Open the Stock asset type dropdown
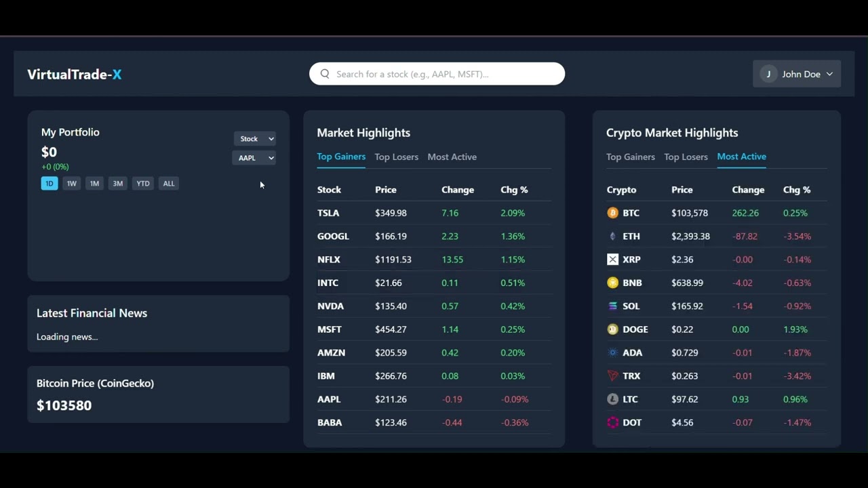868x488 pixels. (x=255, y=139)
